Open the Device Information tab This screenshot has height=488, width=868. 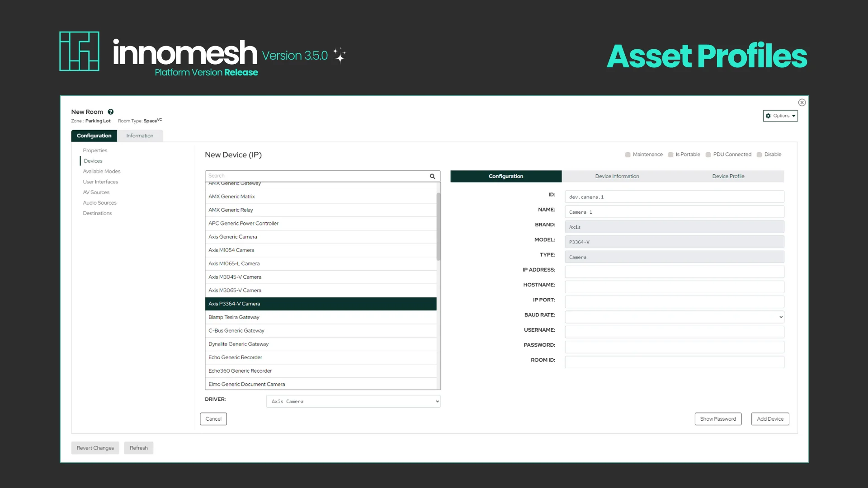point(617,176)
